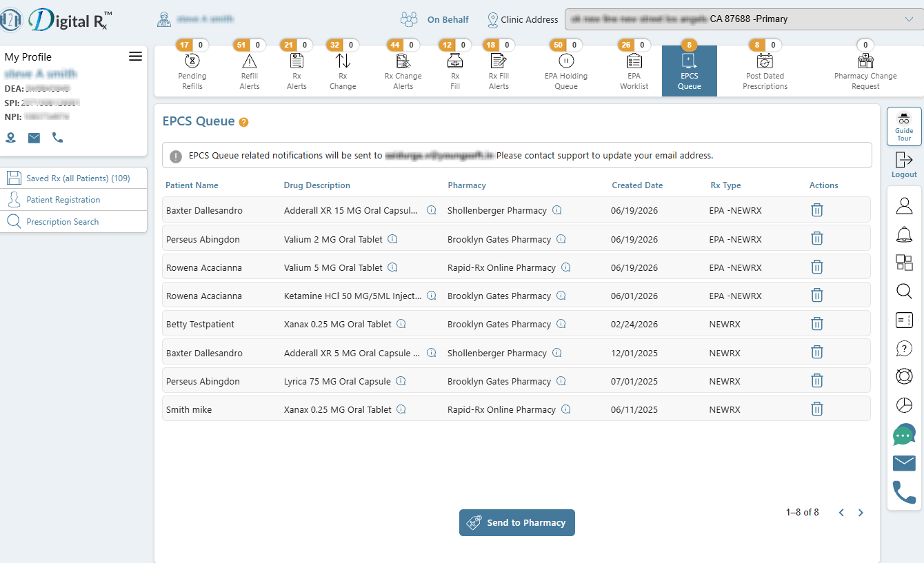Delete Rowena Acacianna Valium 5 MG row

coord(817,267)
